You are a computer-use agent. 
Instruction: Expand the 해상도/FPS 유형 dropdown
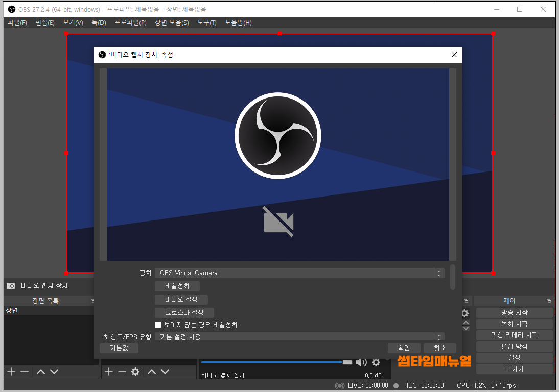click(299, 336)
